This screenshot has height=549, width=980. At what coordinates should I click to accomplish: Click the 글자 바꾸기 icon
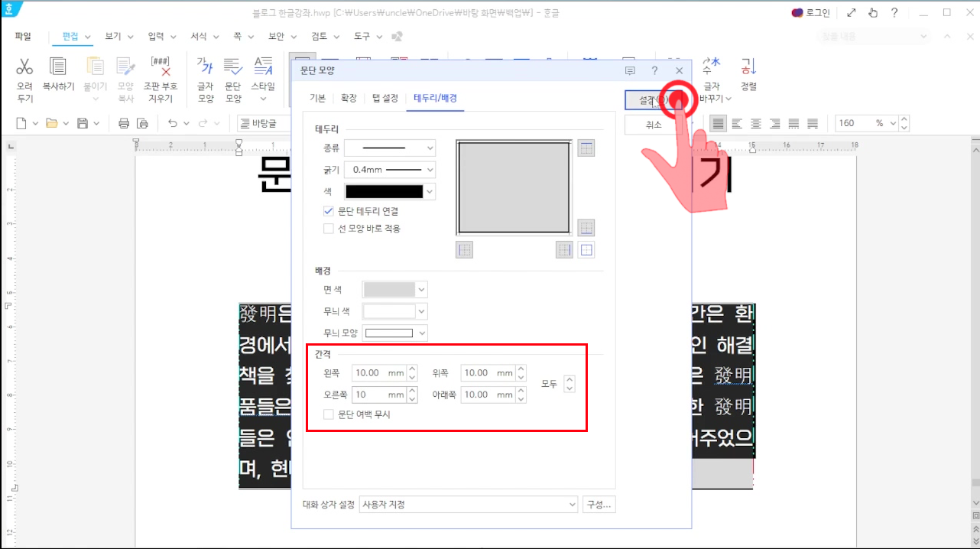pos(712,67)
